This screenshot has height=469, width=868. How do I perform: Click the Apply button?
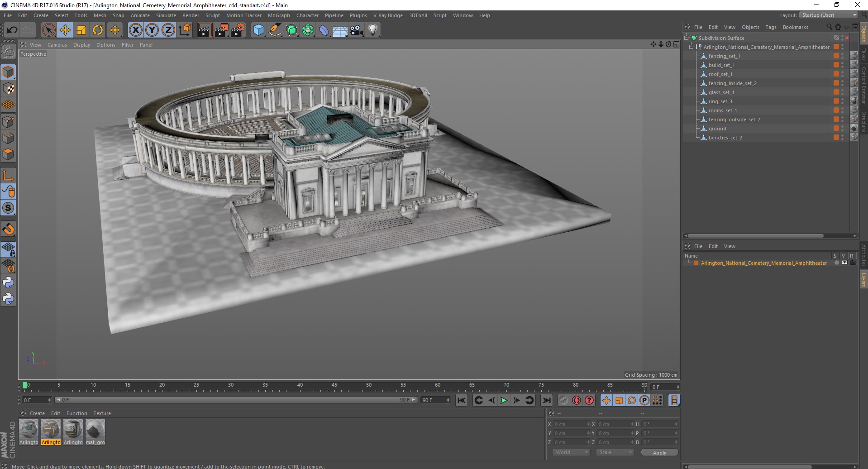[x=659, y=452]
